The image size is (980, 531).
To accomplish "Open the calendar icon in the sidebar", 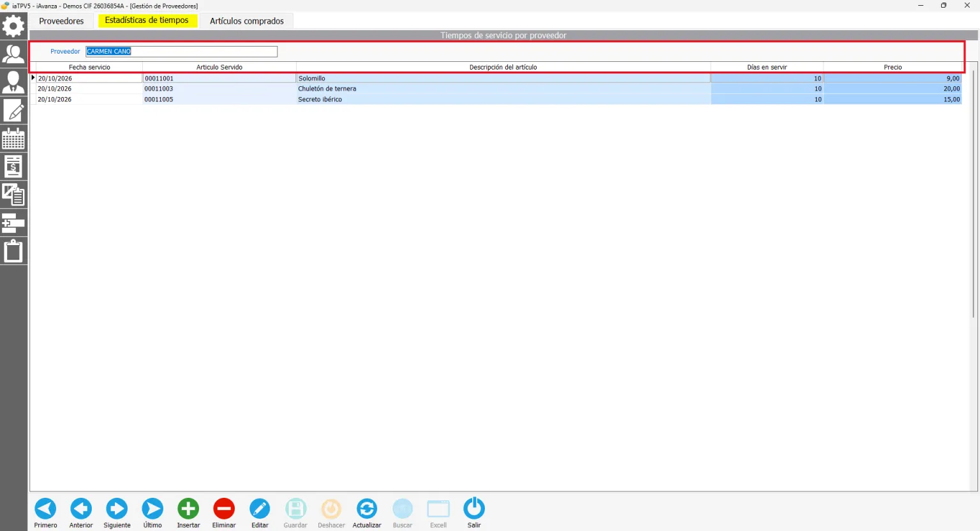I will 13,138.
